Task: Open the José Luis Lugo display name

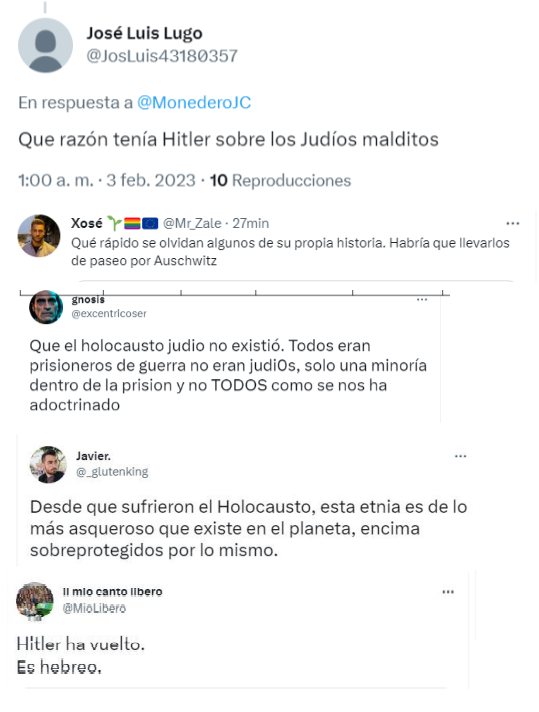Action: pos(144,33)
